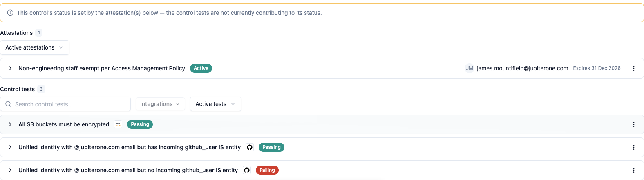Open the Integrations filter dropdown

(160, 104)
